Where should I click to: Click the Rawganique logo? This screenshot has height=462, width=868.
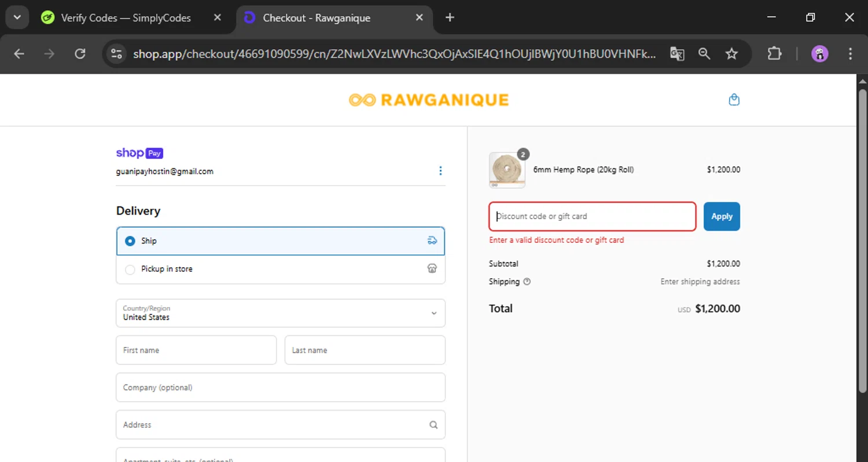pyautogui.click(x=428, y=100)
